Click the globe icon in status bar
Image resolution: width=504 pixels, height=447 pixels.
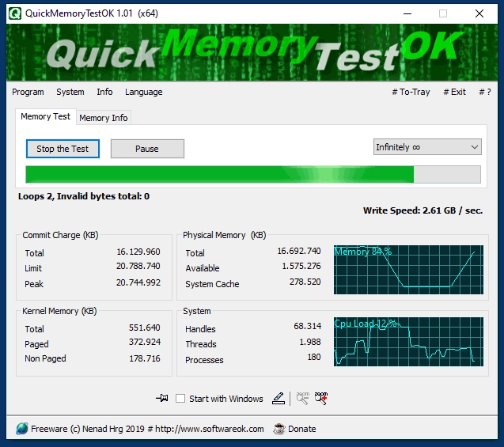(21, 429)
